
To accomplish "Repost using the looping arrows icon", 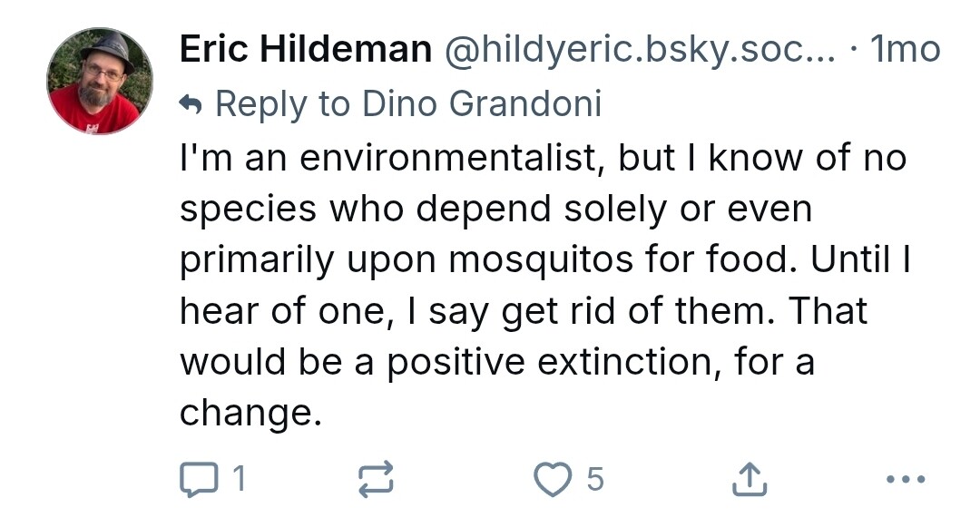I will click(x=376, y=479).
